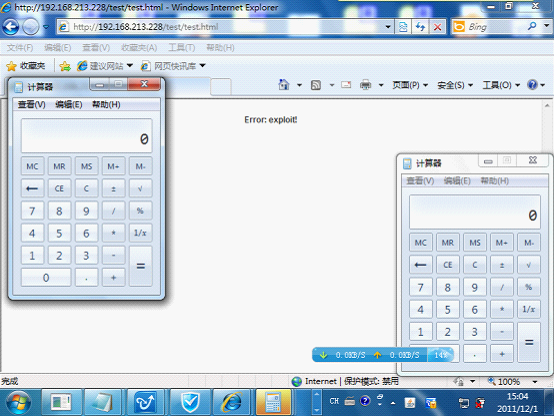Screen dimensions: 554x416
Task: Open the 安全(S) dropdown menu
Action: (x=455, y=85)
